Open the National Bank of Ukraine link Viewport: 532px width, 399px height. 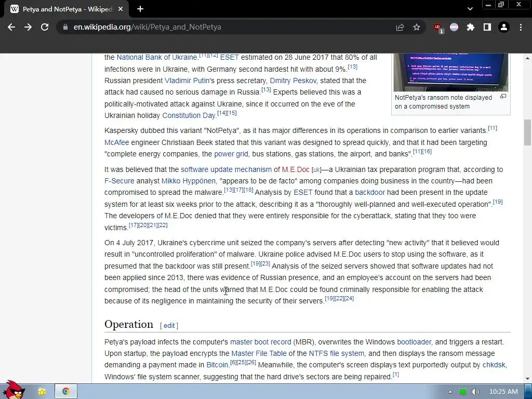coord(157,57)
